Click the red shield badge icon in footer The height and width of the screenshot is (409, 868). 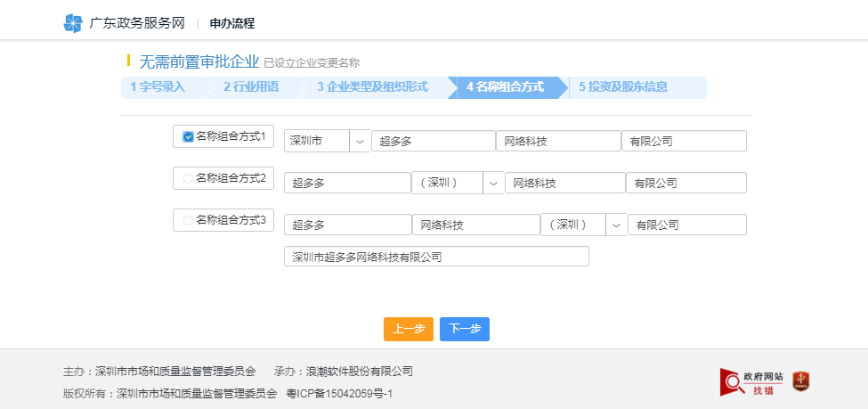[x=800, y=381]
